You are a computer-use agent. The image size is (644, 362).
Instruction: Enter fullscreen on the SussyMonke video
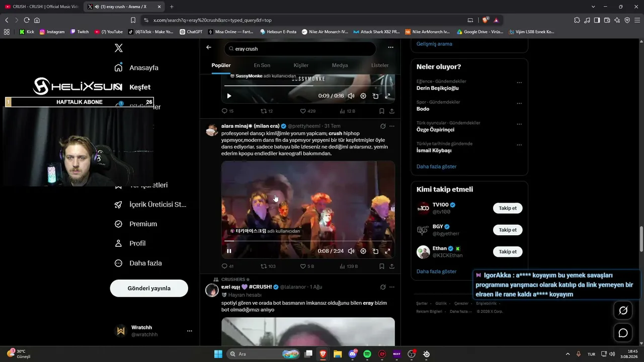[x=387, y=96]
